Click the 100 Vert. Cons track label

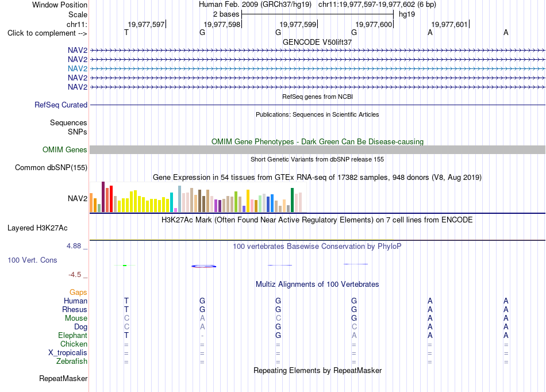pyautogui.click(x=32, y=260)
